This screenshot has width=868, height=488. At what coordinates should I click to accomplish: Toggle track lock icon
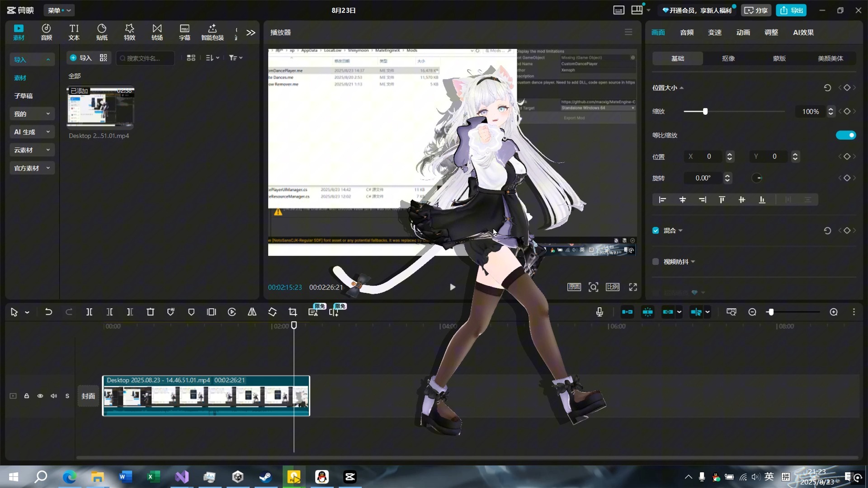pyautogui.click(x=27, y=396)
